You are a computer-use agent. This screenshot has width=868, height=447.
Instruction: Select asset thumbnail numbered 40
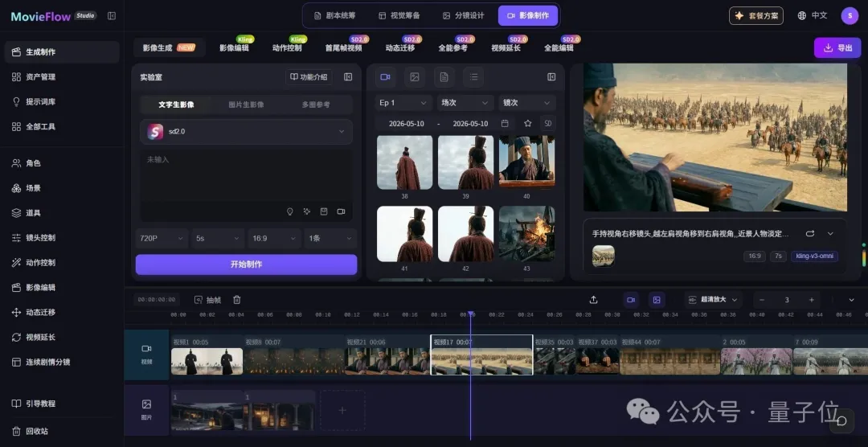click(x=526, y=163)
